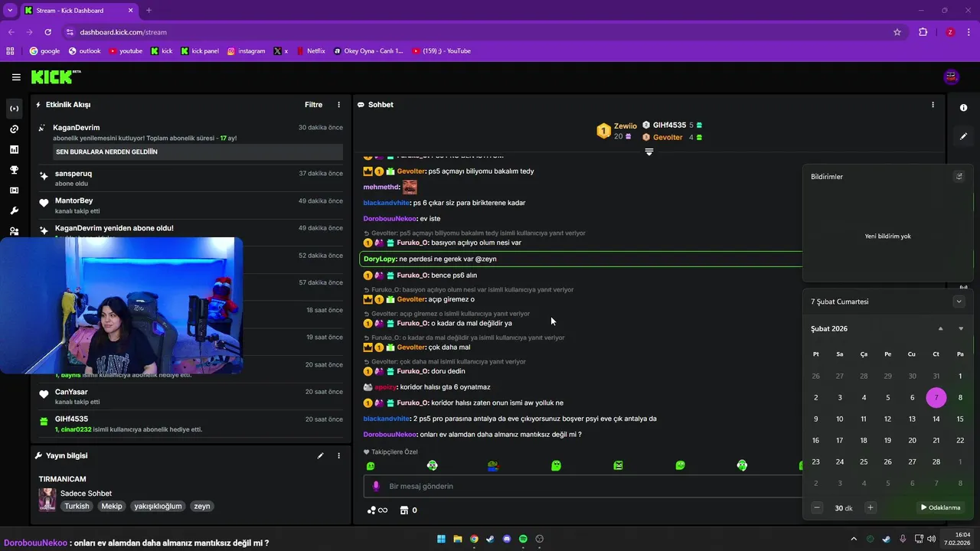Viewport: 980px width, 551px height.
Task: Reload the page with browser refresh button
Action: coord(47,32)
